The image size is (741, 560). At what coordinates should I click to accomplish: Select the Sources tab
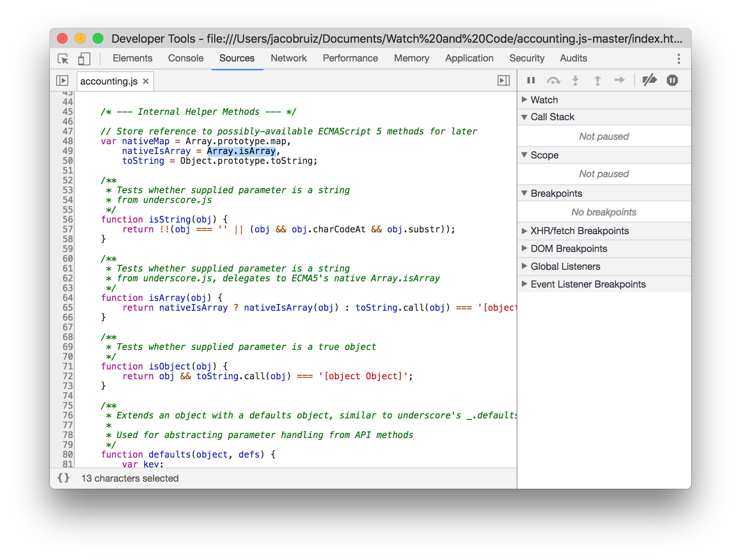(x=237, y=58)
